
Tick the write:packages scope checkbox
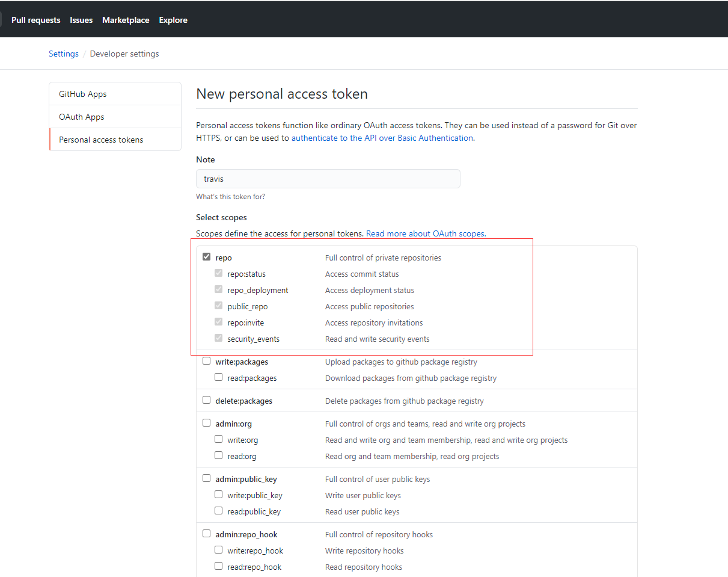tap(207, 361)
